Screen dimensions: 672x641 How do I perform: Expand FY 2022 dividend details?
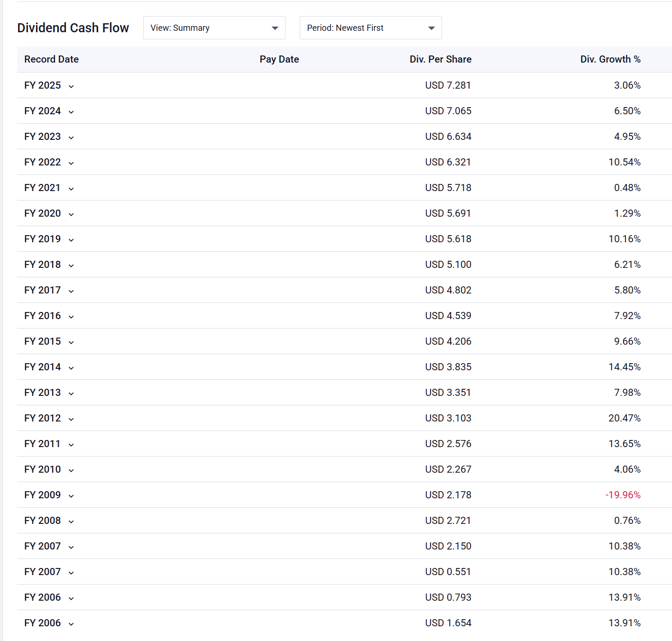[71, 163]
